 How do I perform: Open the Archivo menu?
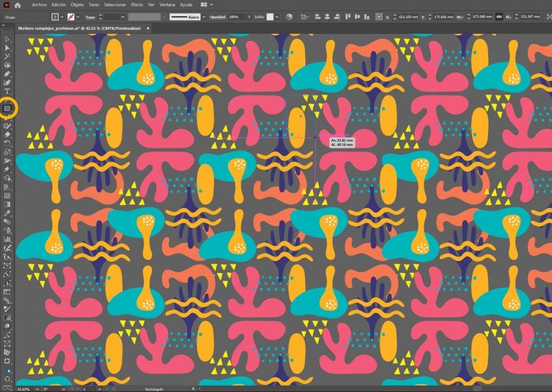pos(39,5)
